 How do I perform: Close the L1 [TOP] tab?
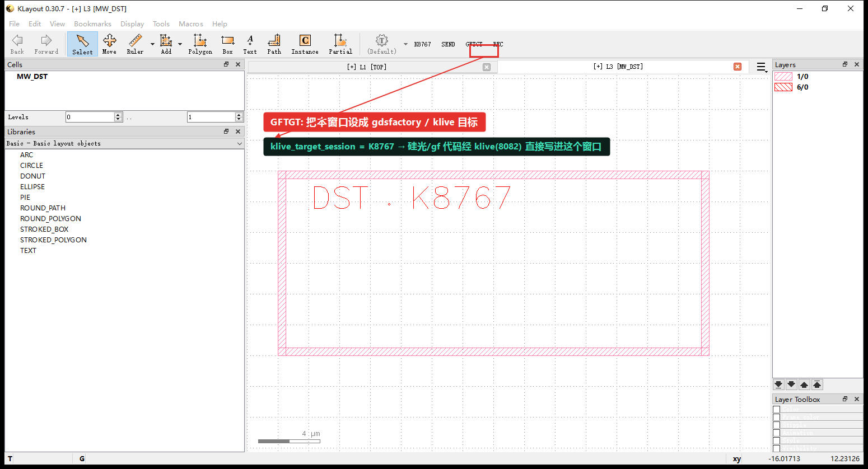coord(487,67)
